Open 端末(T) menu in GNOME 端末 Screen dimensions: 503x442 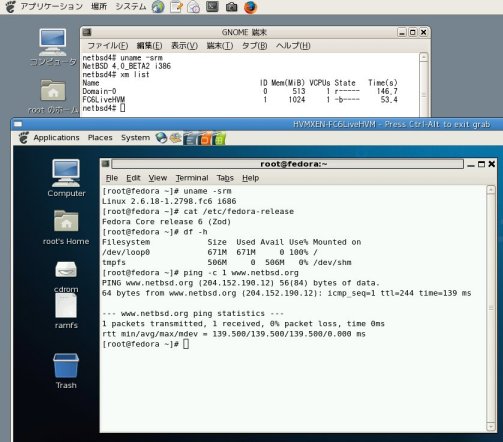(x=220, y=46)
